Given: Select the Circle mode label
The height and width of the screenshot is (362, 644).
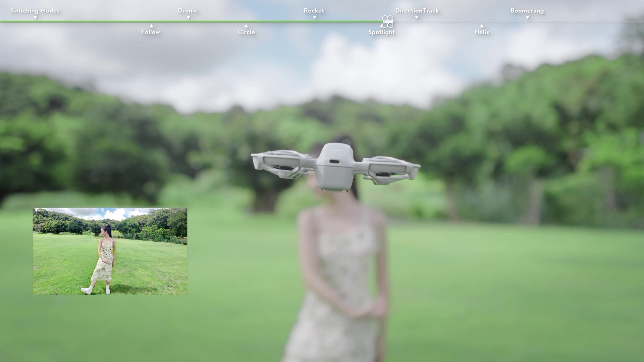Looking at the screenshot, I should click(x=246, y=32).
